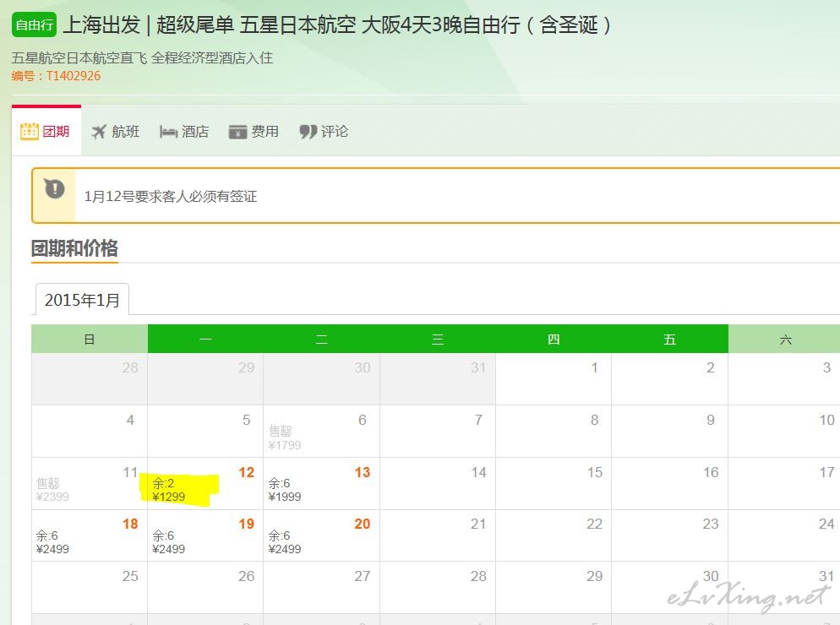Click the tour title 上海出发 超级尾单
The image size is (840, 625).
336,24
